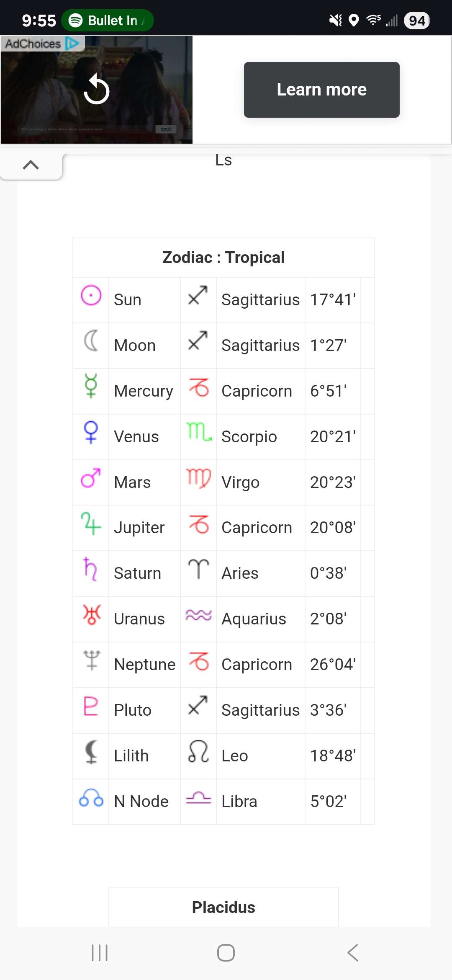Open the Spotify Bullet In status pill
This screenshot has width=452, height=980.
tap(107, 21)
